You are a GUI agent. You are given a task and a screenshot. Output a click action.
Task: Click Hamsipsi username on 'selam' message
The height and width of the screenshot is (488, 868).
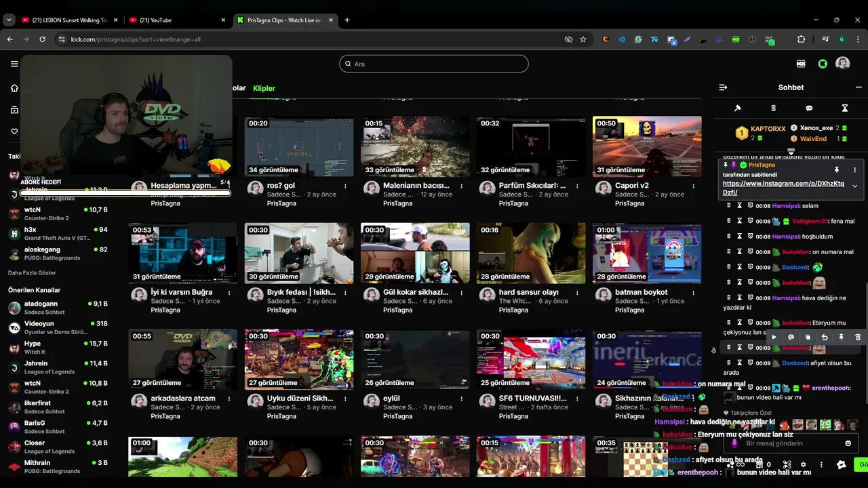tap(785, 205)
